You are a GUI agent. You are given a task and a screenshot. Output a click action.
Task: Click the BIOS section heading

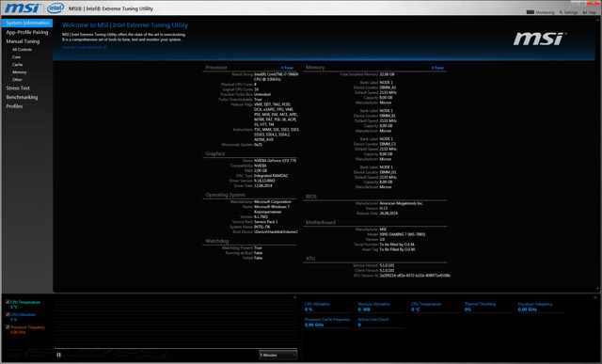[311, 197]
